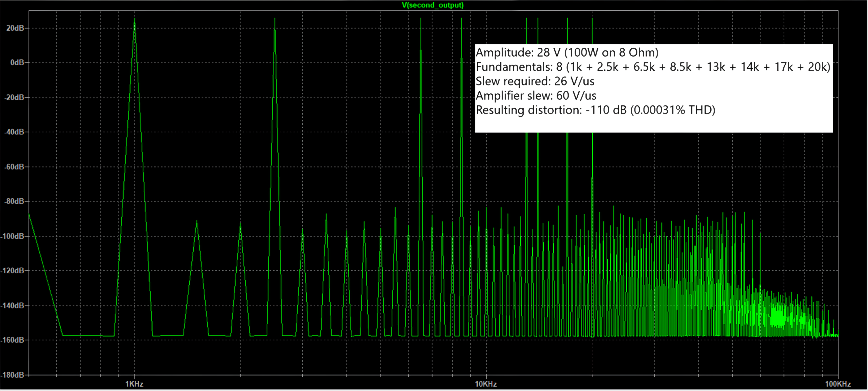Click the 100KHz frequency axis label
The width and height of the screenshot is (868, 391).
click(x=838, y=384)
